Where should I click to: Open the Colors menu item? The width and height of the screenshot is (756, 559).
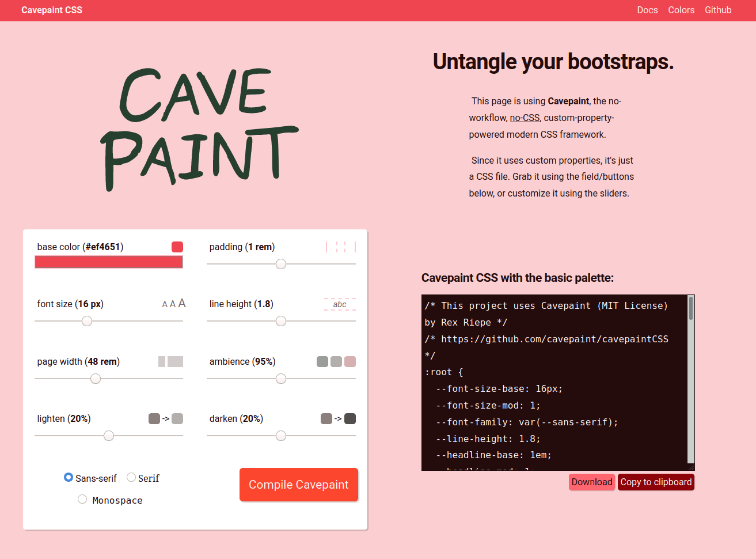coord(681,10)
